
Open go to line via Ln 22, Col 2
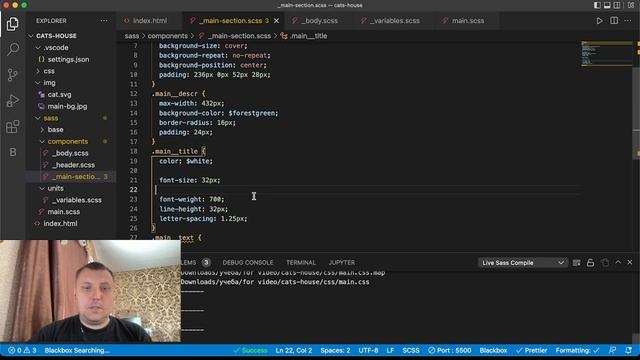[x=293, y=351]
